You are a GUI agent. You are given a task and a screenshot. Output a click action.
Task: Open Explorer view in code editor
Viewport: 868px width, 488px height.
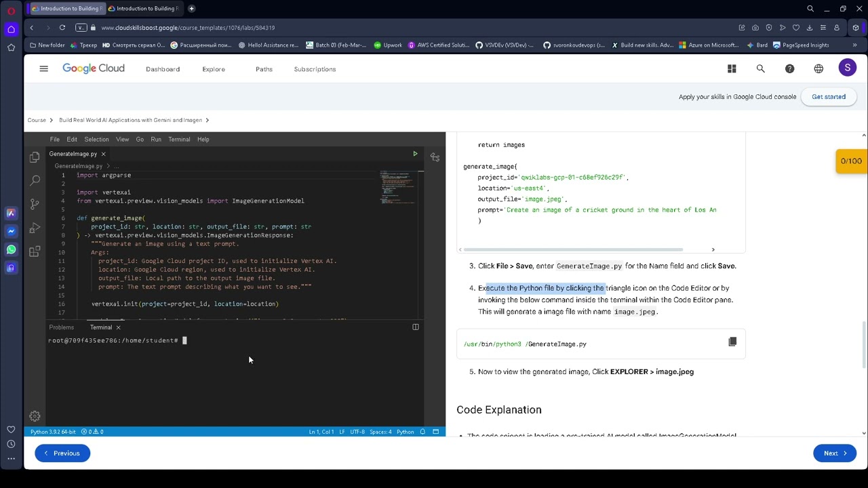pyautogui.click(x=35, y=157)
